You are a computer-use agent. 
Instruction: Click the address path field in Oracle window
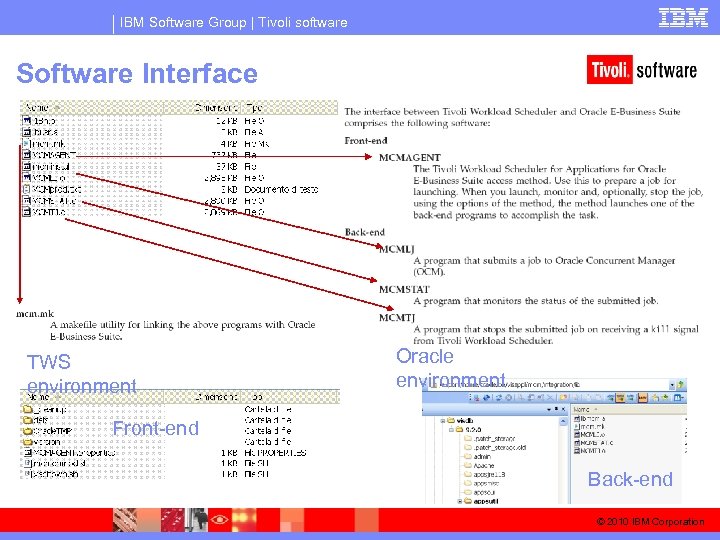[x=546, y=385]
